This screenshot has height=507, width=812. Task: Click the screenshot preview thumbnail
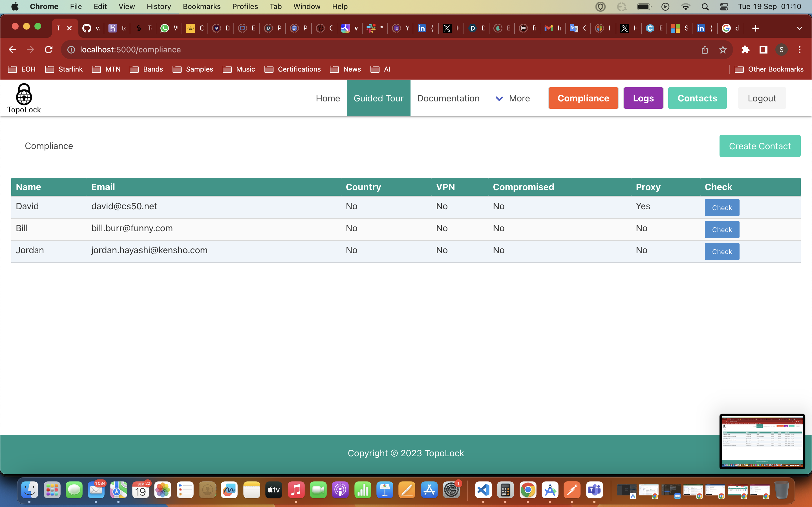(762, 441)
